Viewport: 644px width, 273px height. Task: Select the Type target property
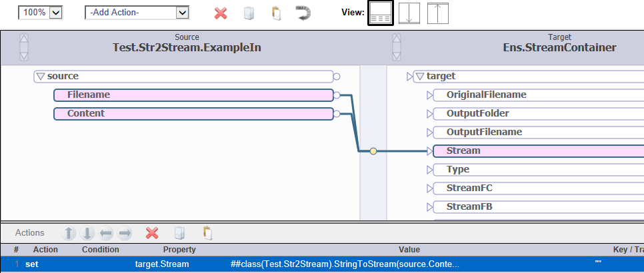tap(539, 170)
